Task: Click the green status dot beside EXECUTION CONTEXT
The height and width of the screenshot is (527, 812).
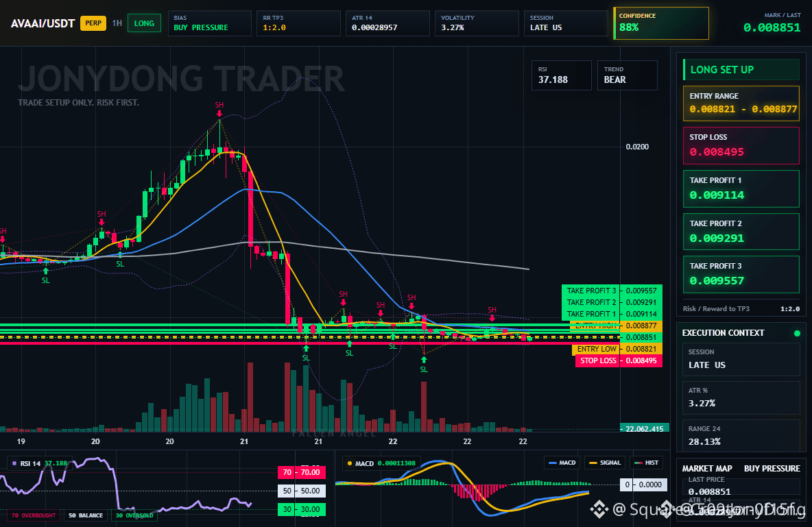Action: tap(797, 333)
